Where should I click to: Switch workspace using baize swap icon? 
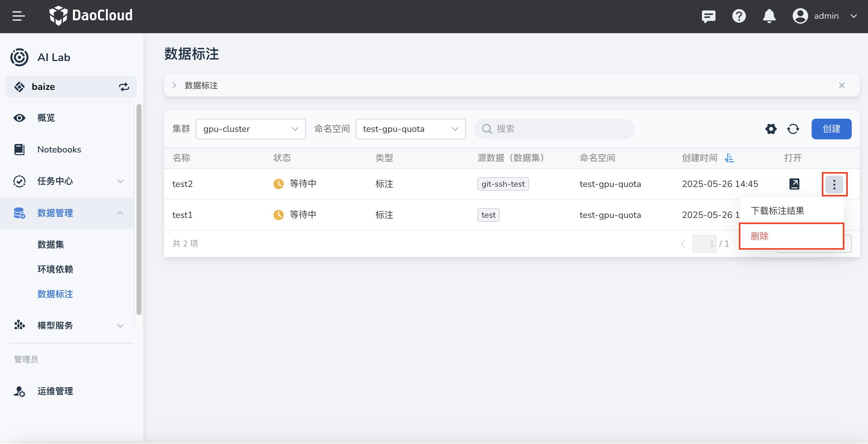[x=124, y=87]
